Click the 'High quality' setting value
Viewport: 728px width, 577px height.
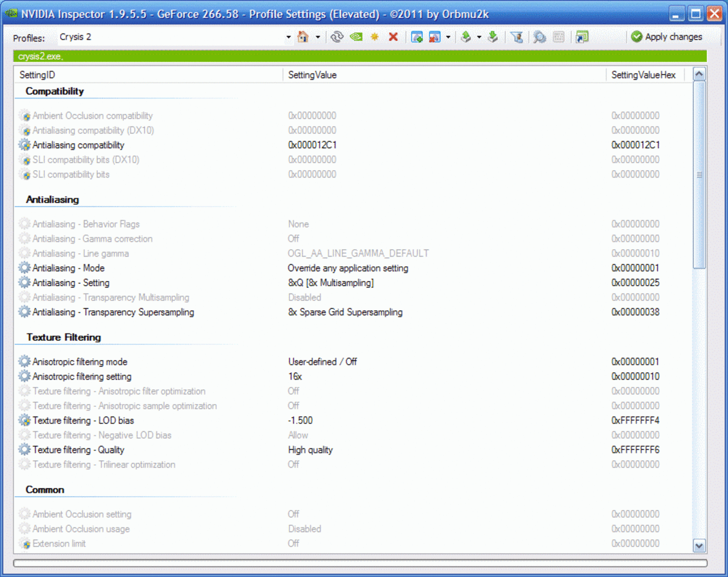(x=311, y=450)
